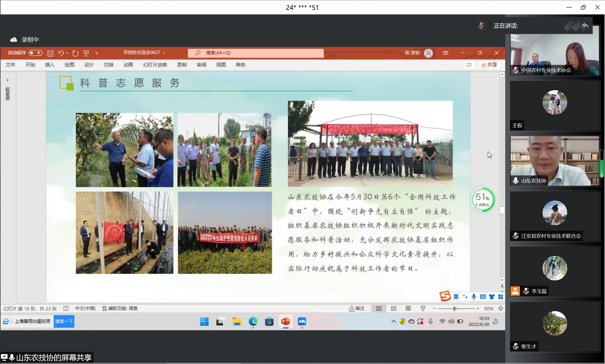Switch to Reading view icon
Image resolution: width=605 pixels, height=364 pixels.
[x=408, y=308]
